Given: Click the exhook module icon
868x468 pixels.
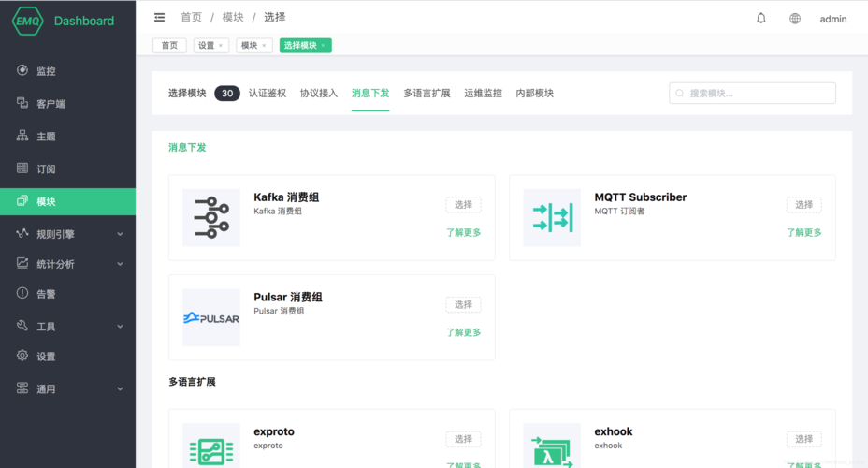Looking at the screenshot, I should click(x=552, y=448).
